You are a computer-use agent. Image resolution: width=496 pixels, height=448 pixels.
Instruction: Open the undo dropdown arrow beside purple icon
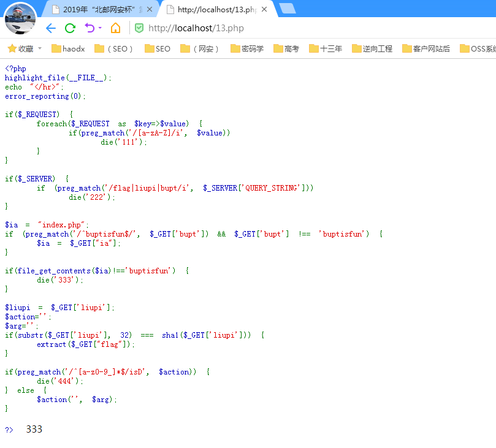[x=100, y=29]
